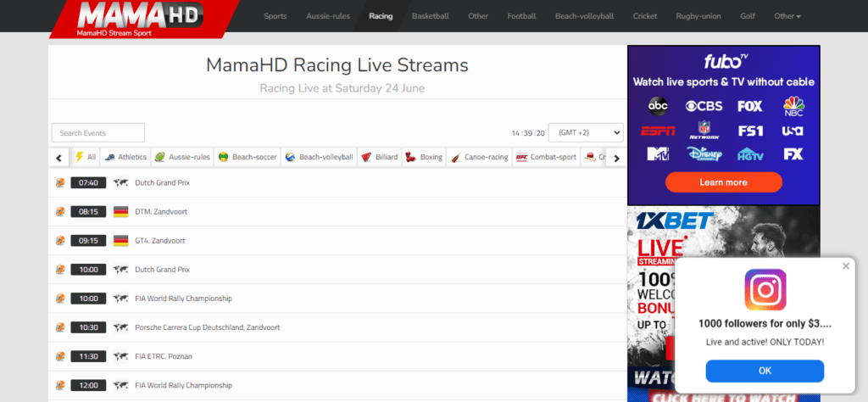Open Beach-volleyball in the top navigation

click(585, 16)
